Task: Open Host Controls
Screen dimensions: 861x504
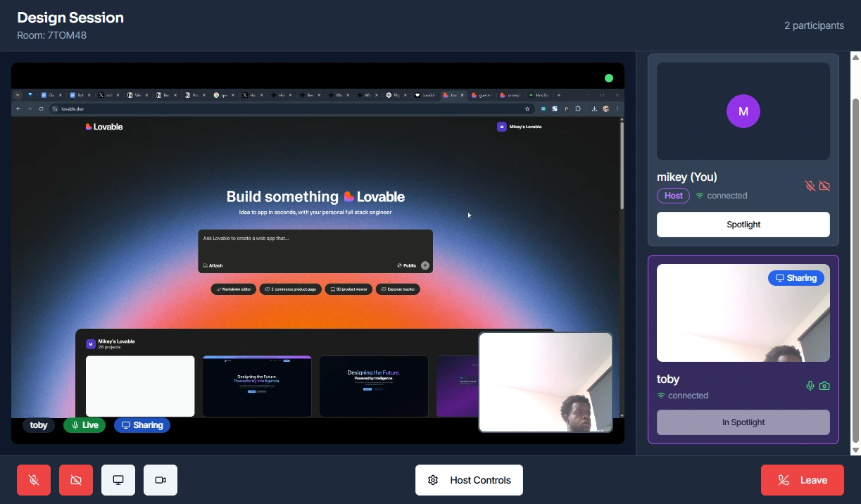Action: click(469, 480)
